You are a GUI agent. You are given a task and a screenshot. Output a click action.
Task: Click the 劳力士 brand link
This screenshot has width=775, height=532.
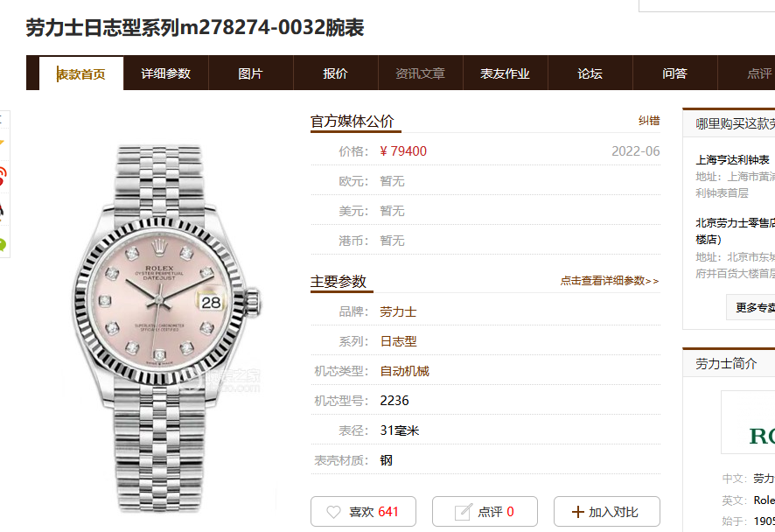pyautogui.click(x=398, y=312)
